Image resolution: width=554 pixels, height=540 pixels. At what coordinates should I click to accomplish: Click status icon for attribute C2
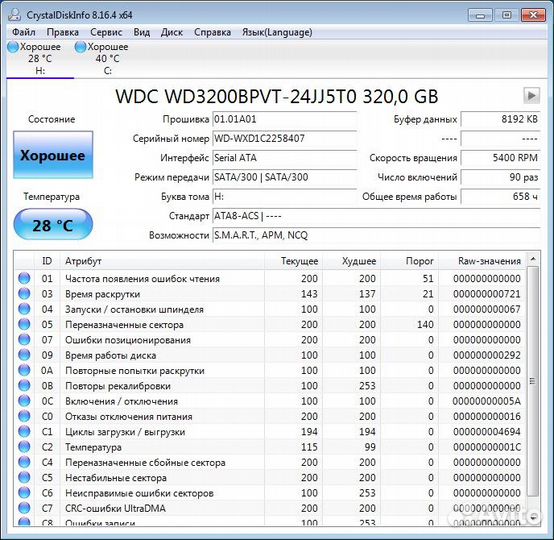(24, 447)
